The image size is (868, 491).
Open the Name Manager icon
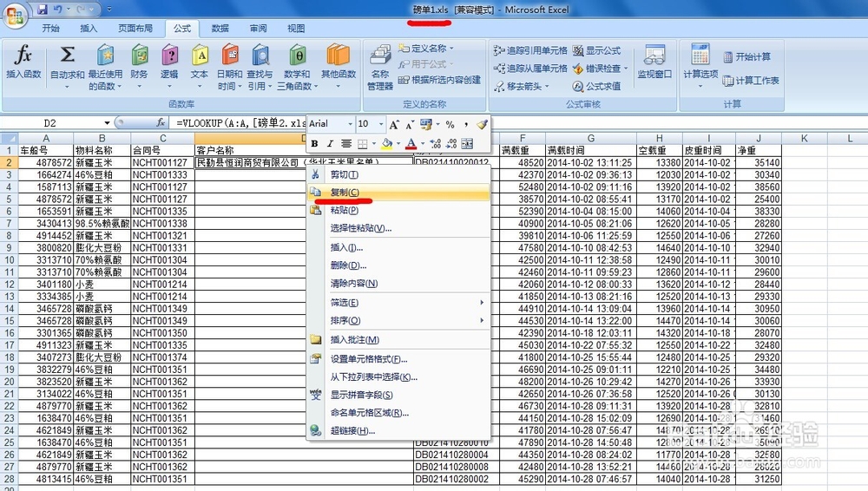tap(380, 56)
